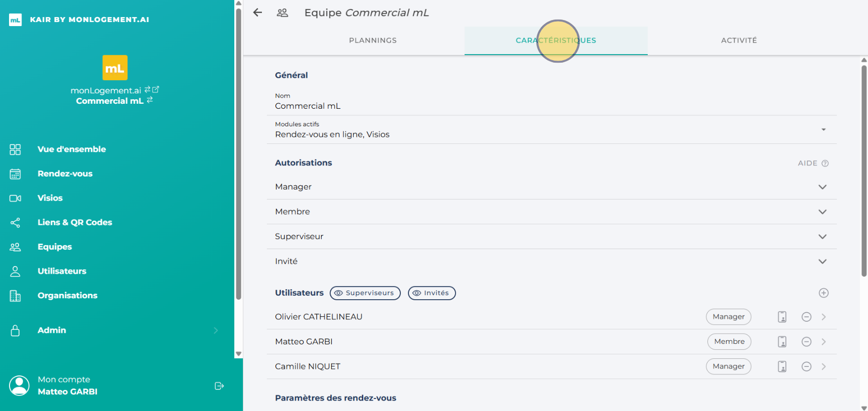Toggle Superviseurs visibility filter
Viewport: 868px width, 411px height.
click(x=365, y=293)
